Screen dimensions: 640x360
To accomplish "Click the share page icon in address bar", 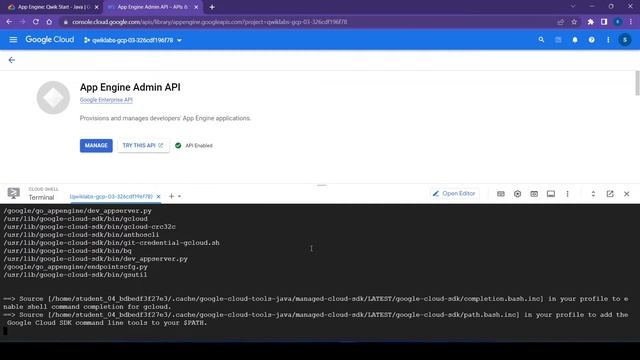I will point(561,22).
